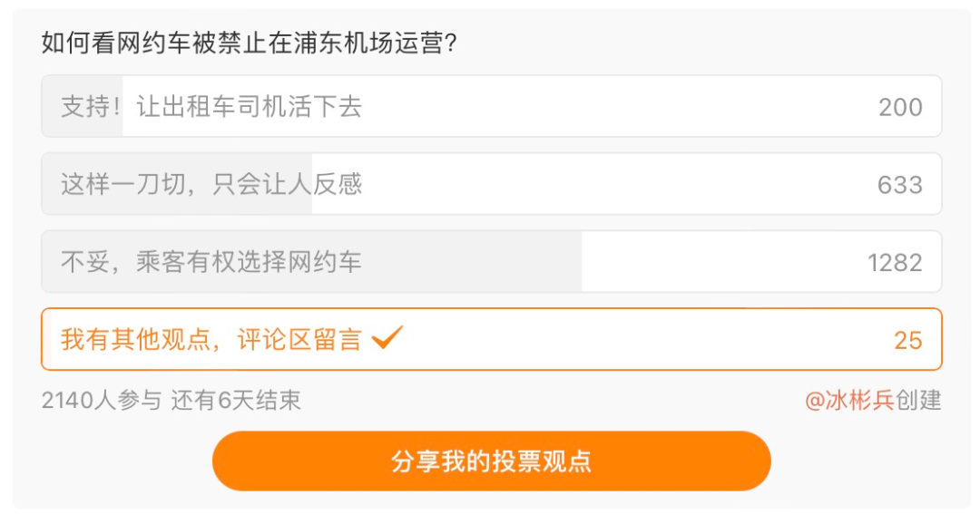
Task: Click the 200 vote count
Action: click(900, 107)
